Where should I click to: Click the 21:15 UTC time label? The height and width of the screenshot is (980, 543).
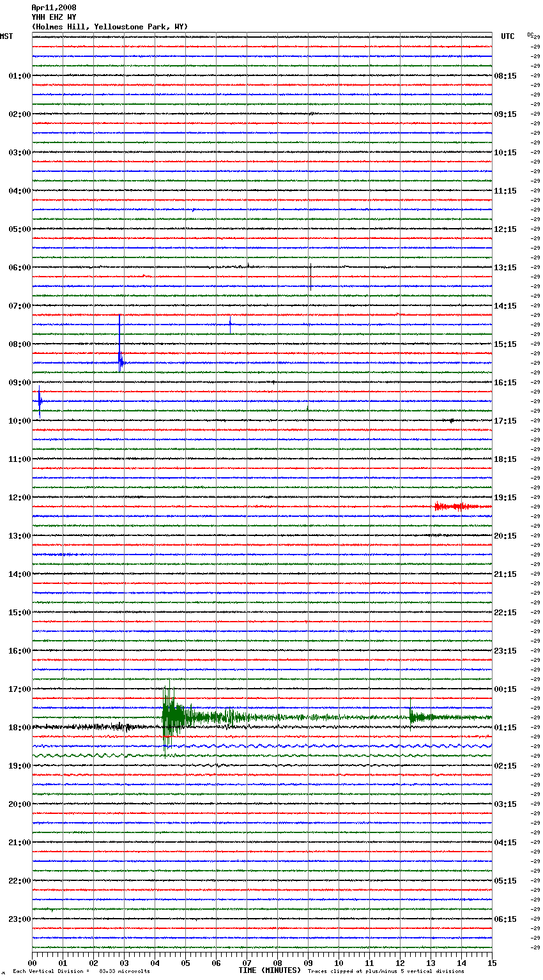click(x=505, y=574)
